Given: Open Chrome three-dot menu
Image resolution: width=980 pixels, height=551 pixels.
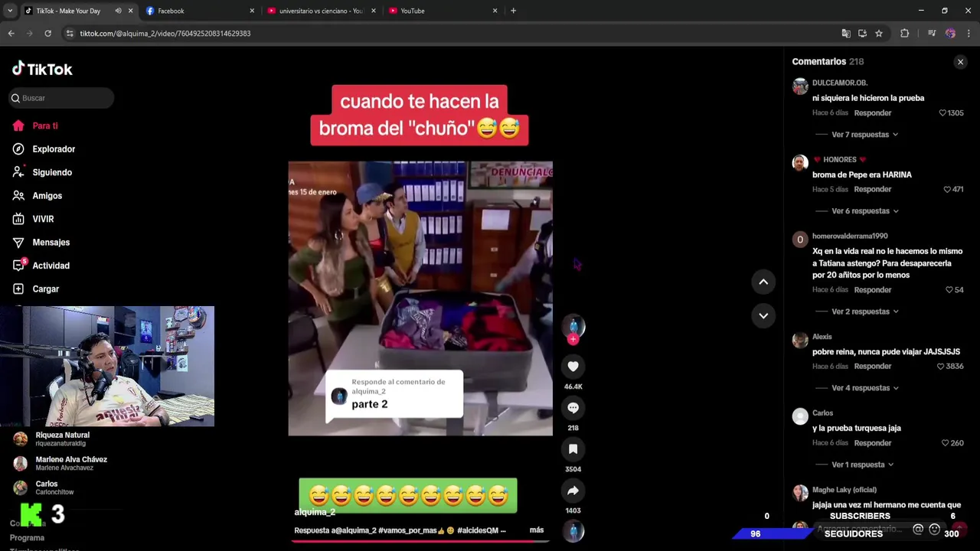Looking at the screenshot, I should tap(969, 34).
